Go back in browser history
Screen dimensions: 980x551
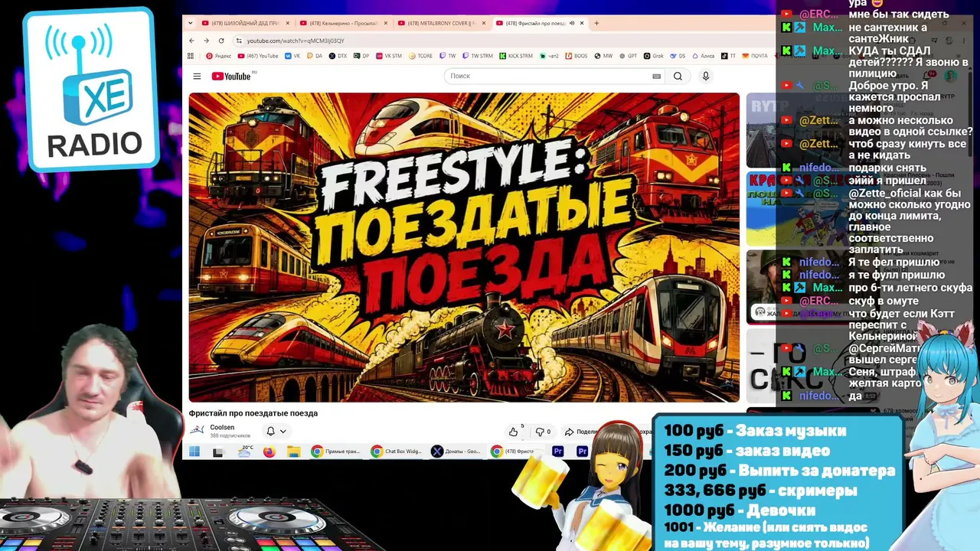click(x=191, y=41)
